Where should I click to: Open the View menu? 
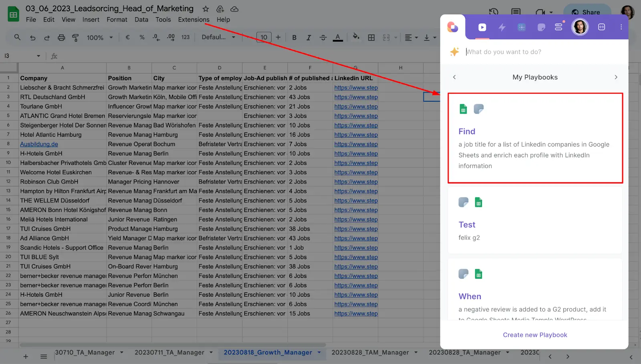(x=68, y=20)
